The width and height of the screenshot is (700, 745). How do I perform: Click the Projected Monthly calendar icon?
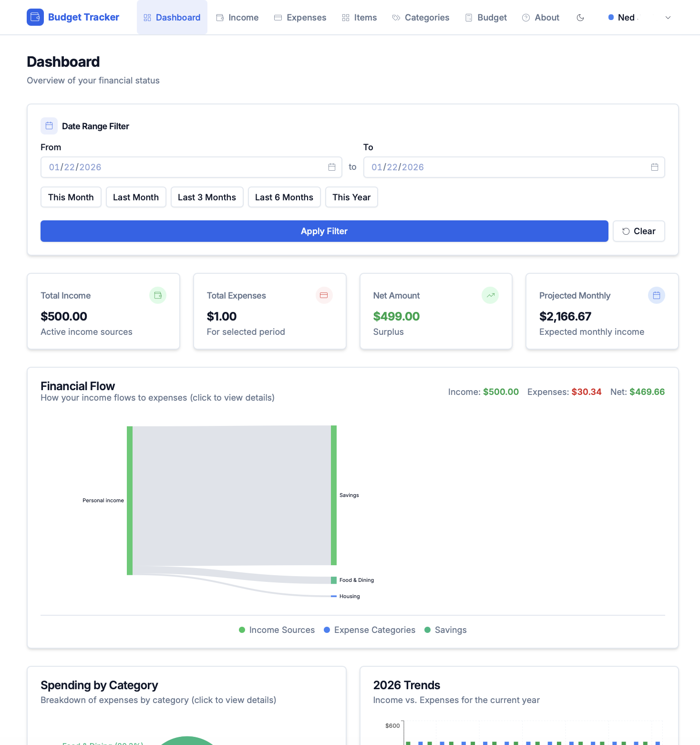pos(656,295)
